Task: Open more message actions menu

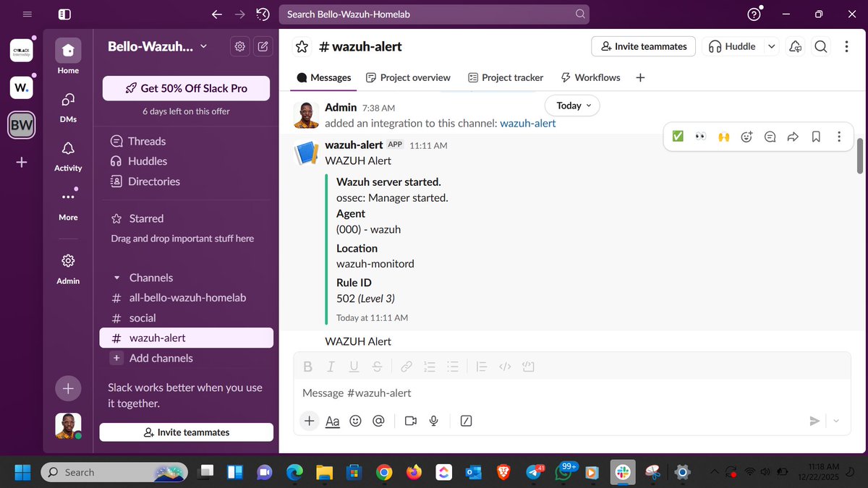Action: (x=839, y=136)
